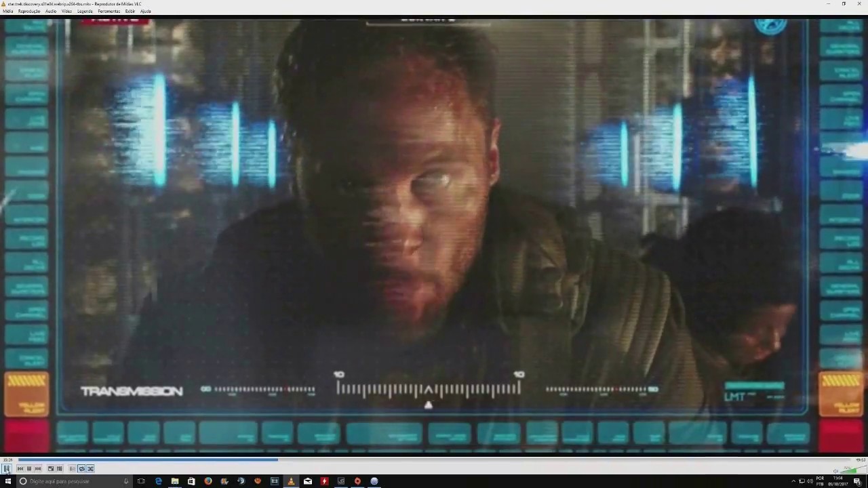Toggle the playlist view button
868x488 pixels.
[73, 468]
